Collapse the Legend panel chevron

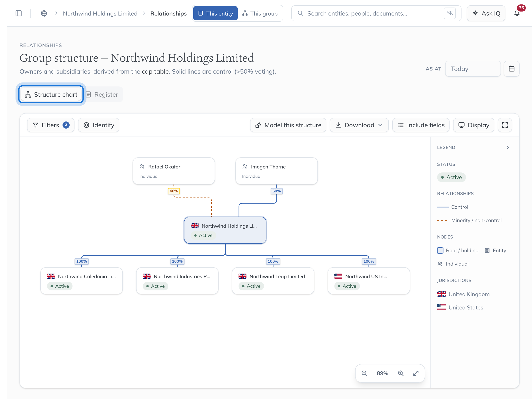pos(508,147)
